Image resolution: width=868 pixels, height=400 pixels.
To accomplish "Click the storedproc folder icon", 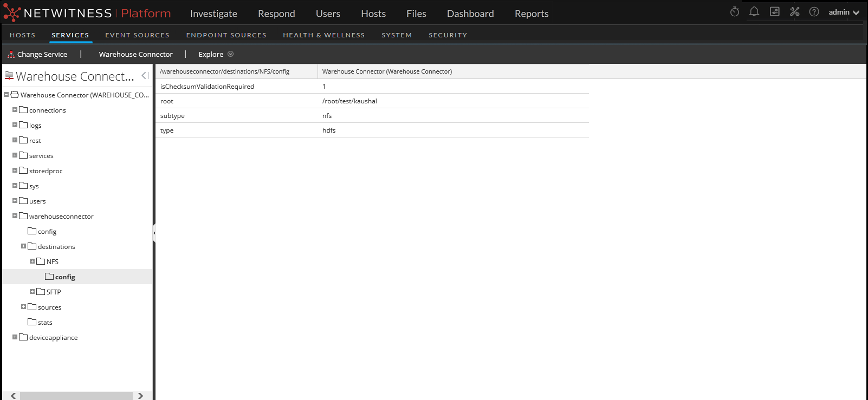I will tap(23, 171).
